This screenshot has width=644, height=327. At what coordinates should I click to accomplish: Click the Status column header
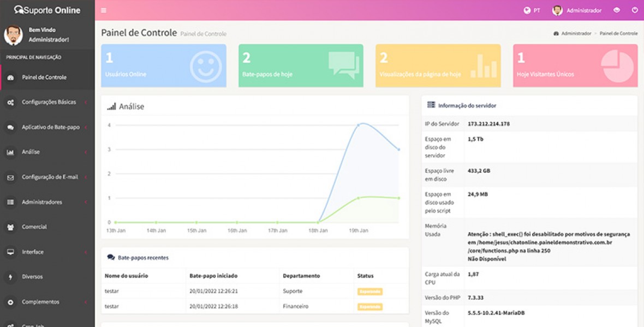[x=366, y=276]
